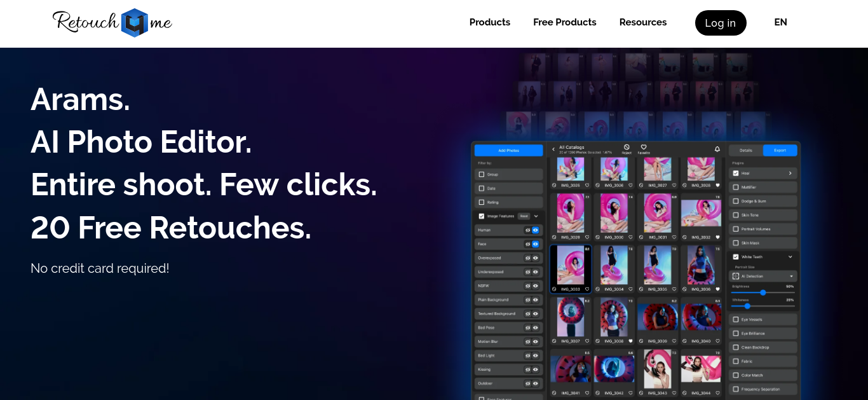The height and width of the screenshot is (400, 868).
Task: Uncheck the Image Features checkbox
Action: click(482, 216)
